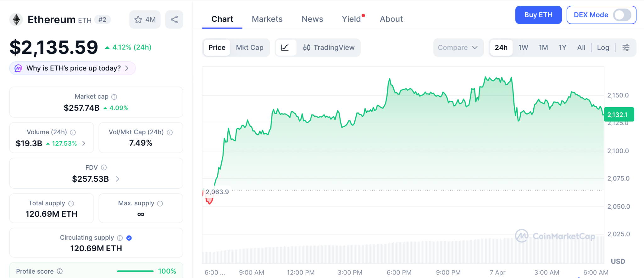Expand the Volume (24h) details chevron
Image resolution: width=644 pixels, height=278 pixels.
[84, 143]
